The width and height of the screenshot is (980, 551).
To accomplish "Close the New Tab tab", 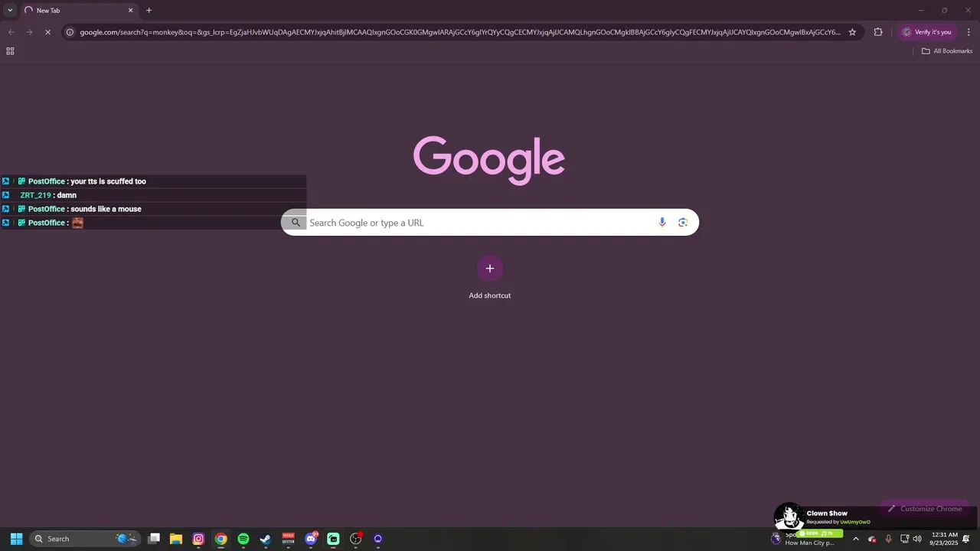I will [130, 11].
